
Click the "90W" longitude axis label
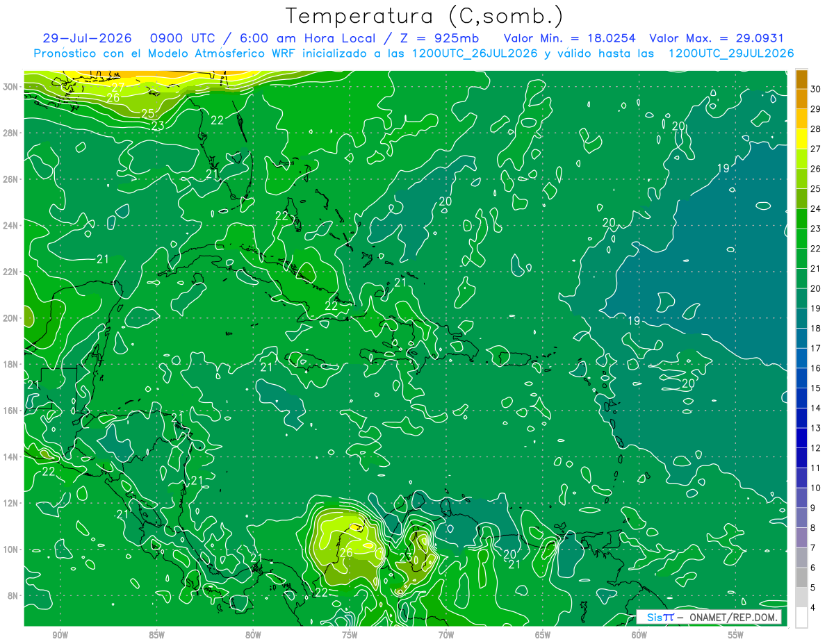pyautogui.click(x=60, y=635)
